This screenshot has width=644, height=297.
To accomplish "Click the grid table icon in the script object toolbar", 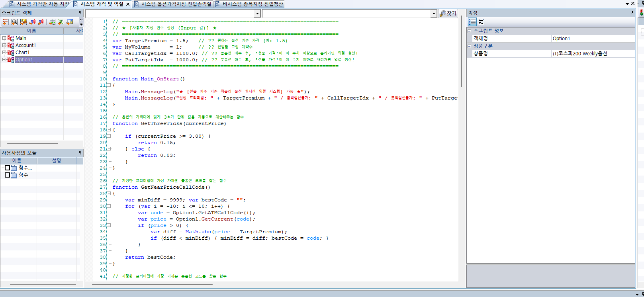I will coord(52,22).
